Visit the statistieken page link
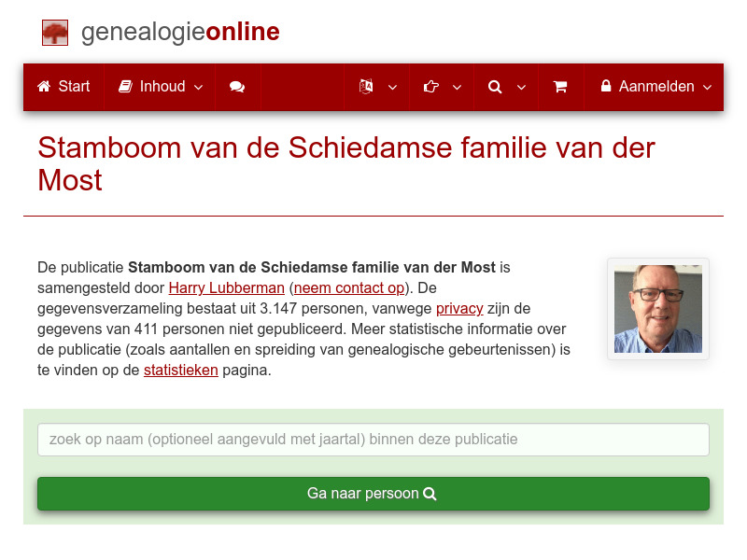Screen dimensions: 747x560 click(180, 370)
